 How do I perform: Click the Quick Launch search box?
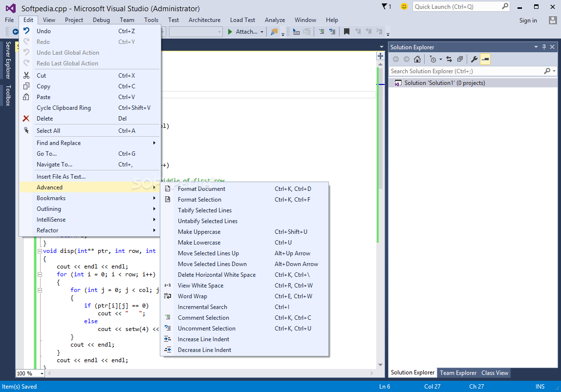461,6
